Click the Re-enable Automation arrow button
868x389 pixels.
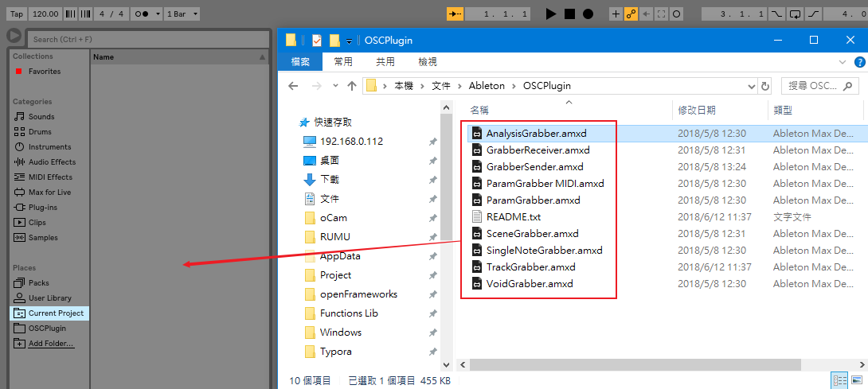coord(646,14)
